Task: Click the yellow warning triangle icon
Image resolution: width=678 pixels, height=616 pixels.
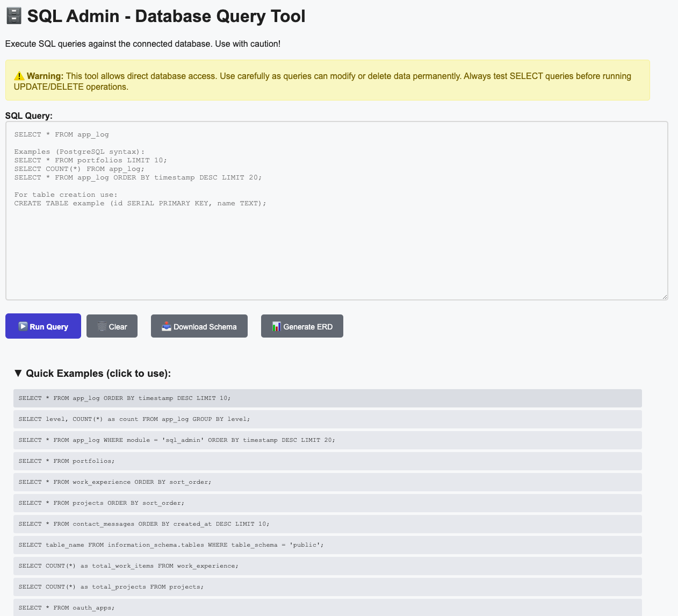Action: point(19,76)
